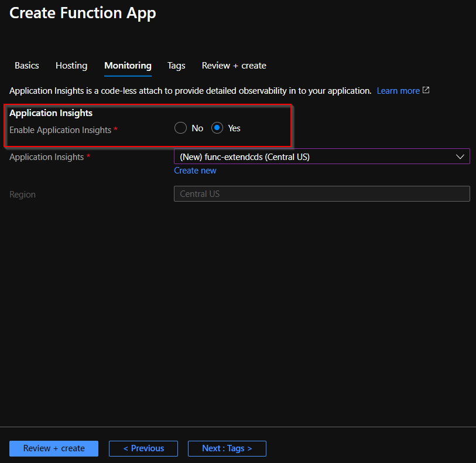476x463 pixels.
Task: Proceed with the Next : Tags button
Action: (x=227, y=448)
